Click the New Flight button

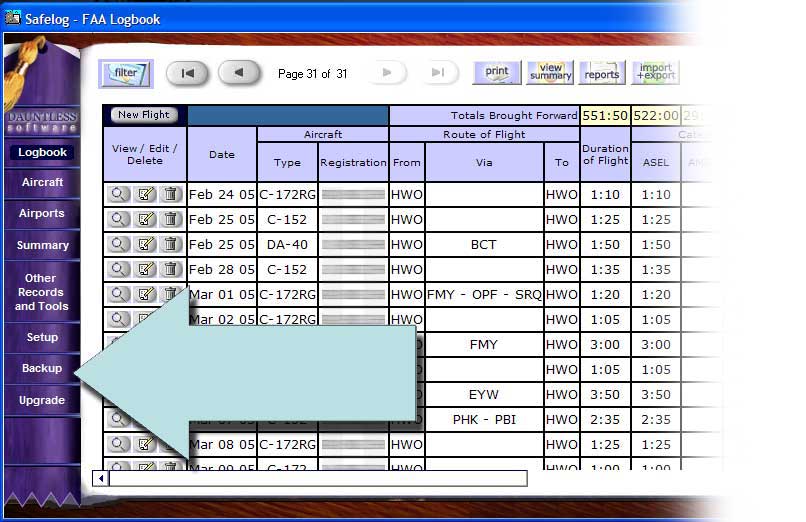(144, 115)
